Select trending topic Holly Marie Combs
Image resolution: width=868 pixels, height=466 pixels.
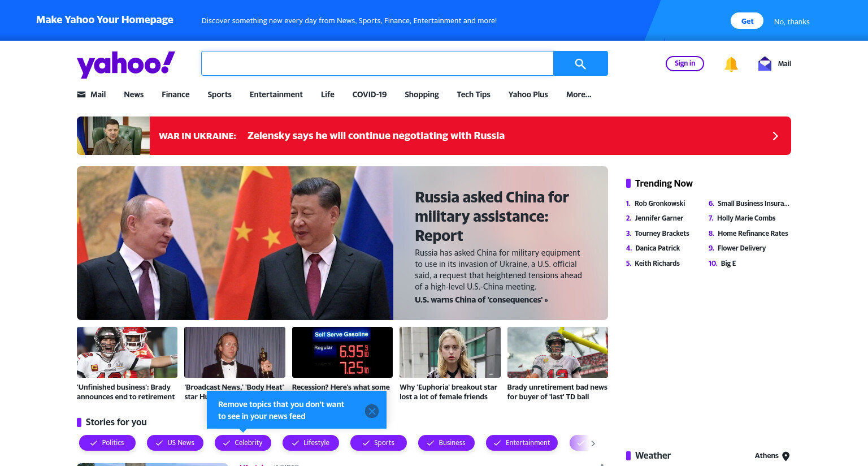coord(746,218)
